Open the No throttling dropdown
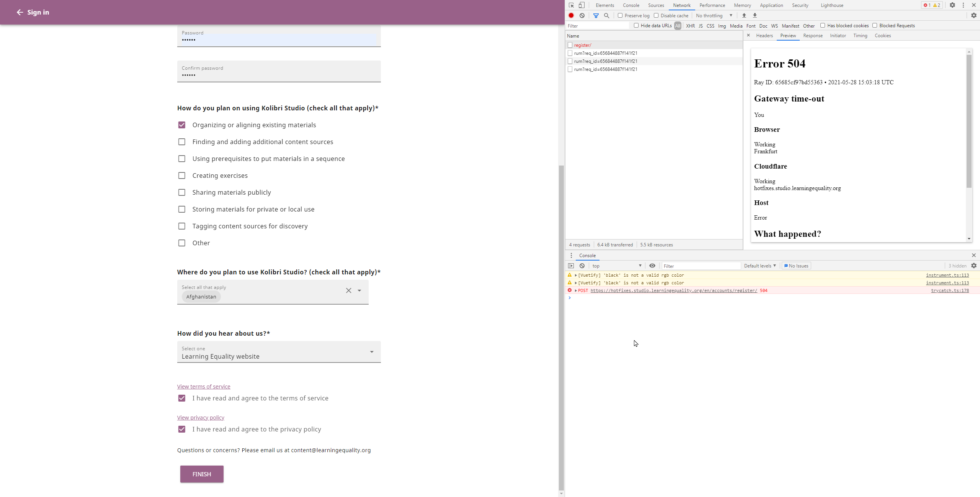980x497 pixels. point(714,15)
